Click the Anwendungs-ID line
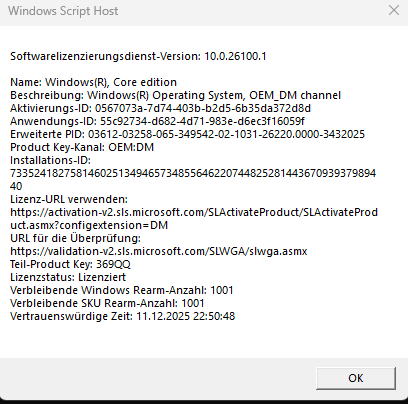This screenshot has width=408, height=404. [x=157, y=121]
